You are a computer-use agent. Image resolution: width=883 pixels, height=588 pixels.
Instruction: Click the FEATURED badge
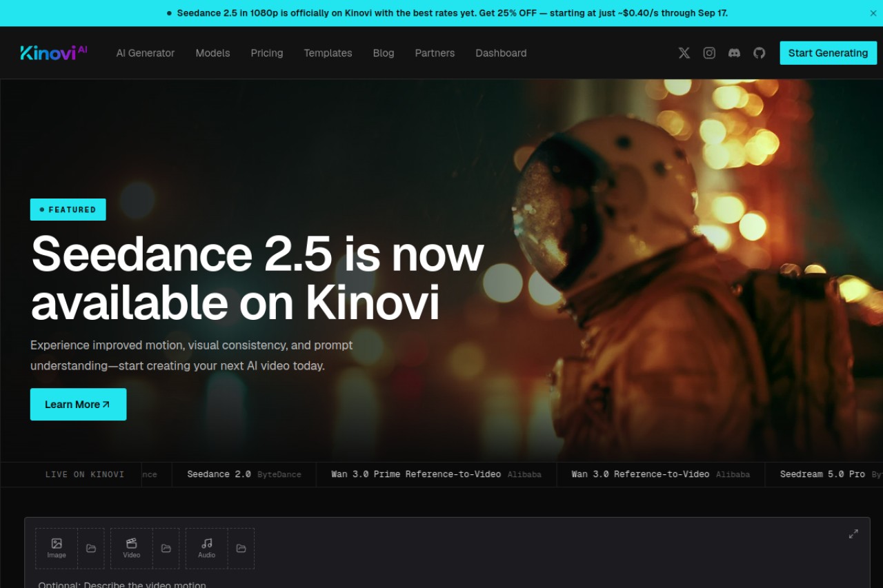(x=68, y=210)
